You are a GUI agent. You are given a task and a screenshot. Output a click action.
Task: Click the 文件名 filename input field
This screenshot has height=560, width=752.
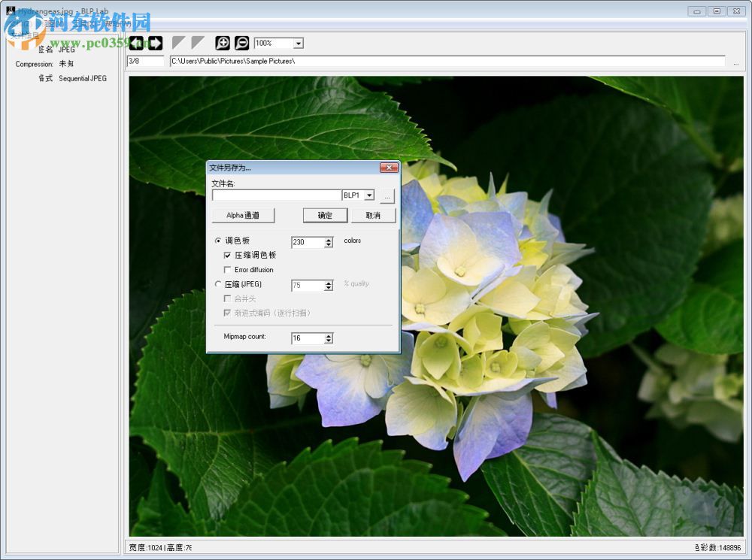click(x=276, y=195)
